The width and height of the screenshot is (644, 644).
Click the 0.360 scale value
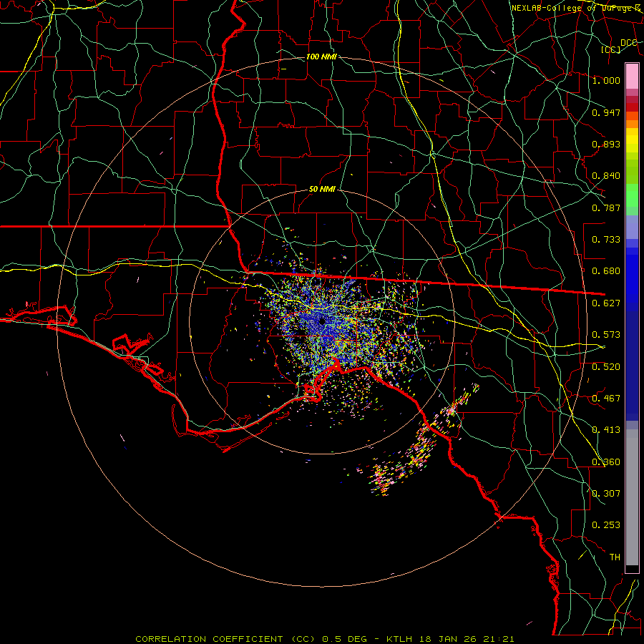tap(606, 462)
